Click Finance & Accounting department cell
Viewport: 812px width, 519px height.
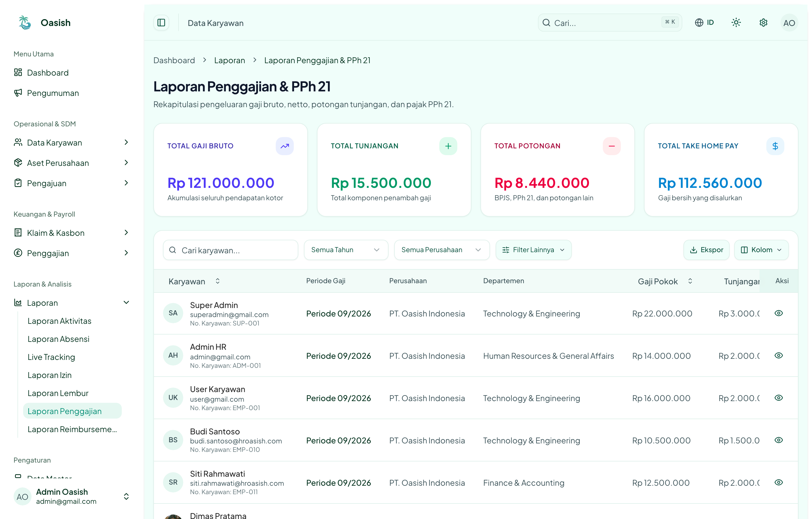[x=524, y=483]
